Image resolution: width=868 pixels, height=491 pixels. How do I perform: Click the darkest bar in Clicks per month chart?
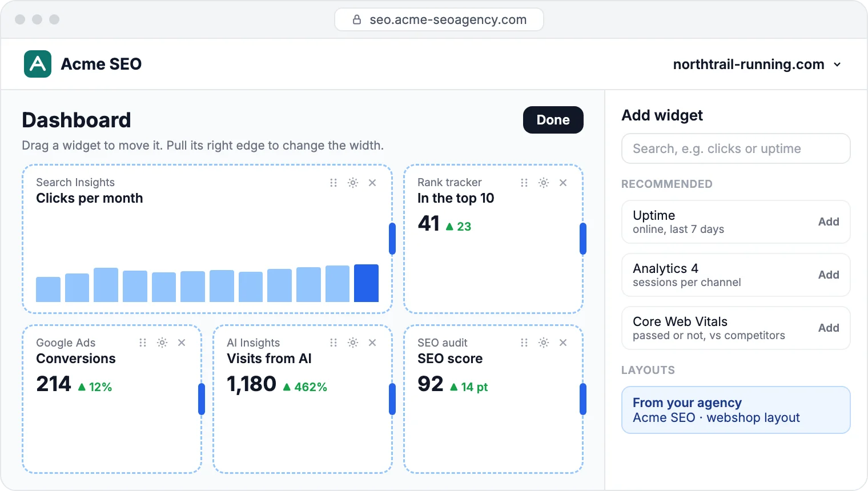coord(366,283)
